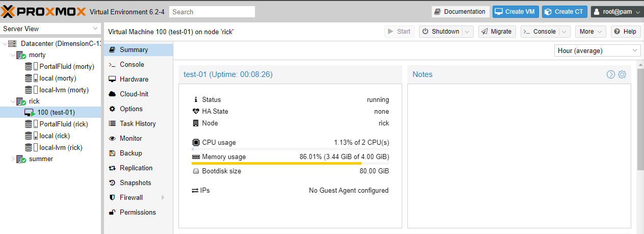Open the Hour (average) timeframe dropdown
This screenshot has height=234, width=644.
pyautogui.click(x=597, y=50)
